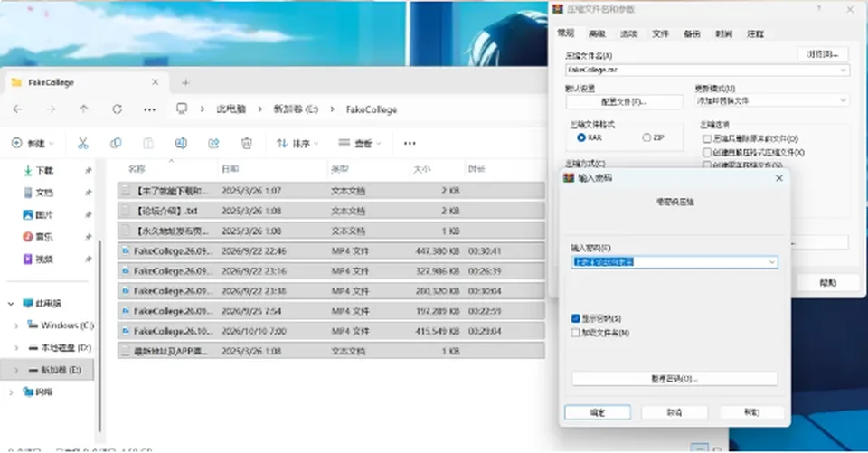This screenshot has height=453, width=868.
Task: Open the 查看 View dropdown
Action: point(360,144)
